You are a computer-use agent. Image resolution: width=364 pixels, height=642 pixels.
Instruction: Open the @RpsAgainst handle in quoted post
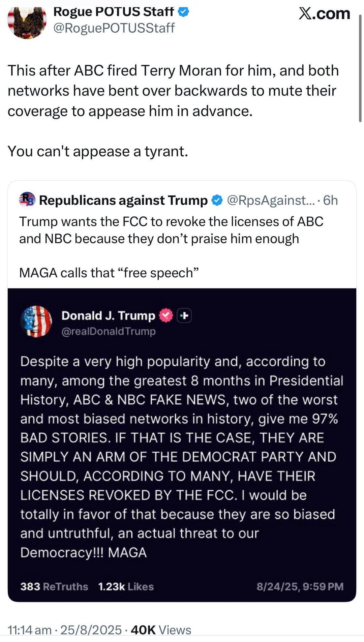click(x=271, y=200)
